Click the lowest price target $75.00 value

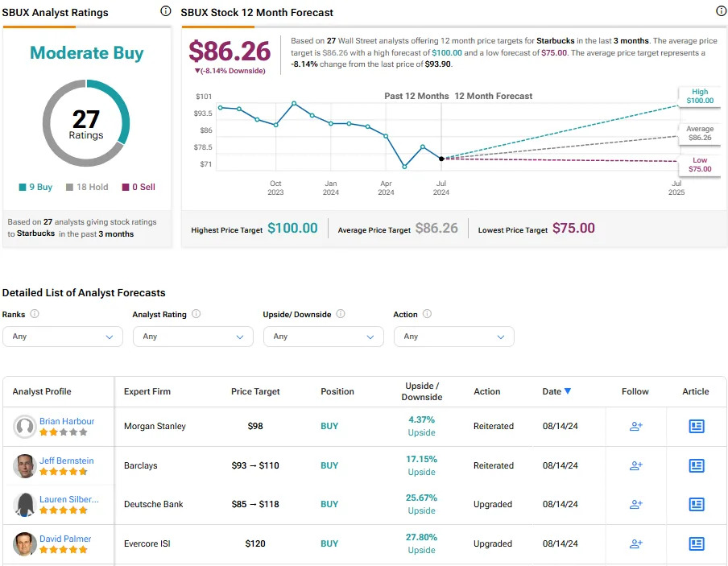(x=573, y=229)
